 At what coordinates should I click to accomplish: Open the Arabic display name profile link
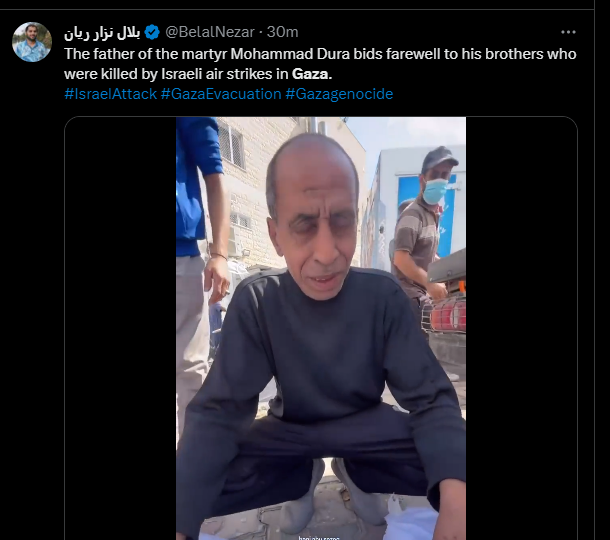tap(102, 33)
